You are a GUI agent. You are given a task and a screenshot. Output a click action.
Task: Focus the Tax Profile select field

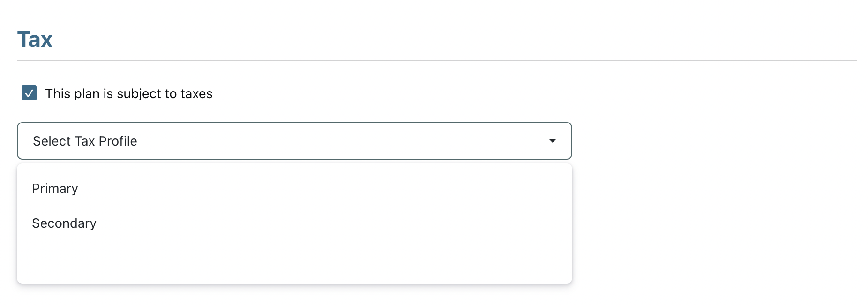294,141
